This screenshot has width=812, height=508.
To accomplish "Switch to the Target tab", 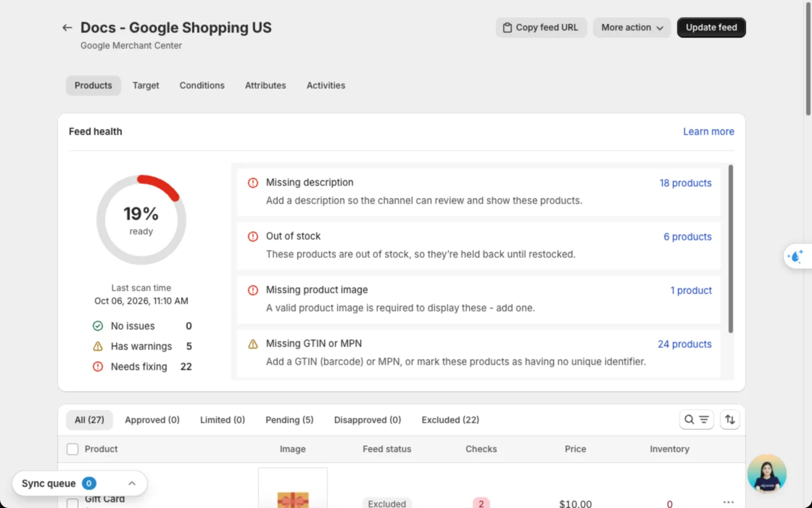I will pyautogui.click(x=146, y=86).
